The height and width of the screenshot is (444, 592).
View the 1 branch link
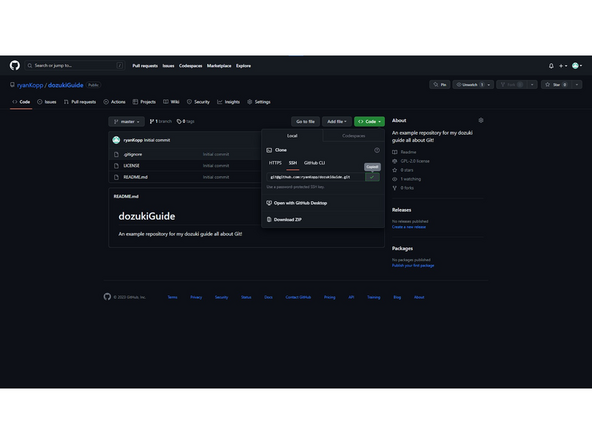[x=161, y=122]
